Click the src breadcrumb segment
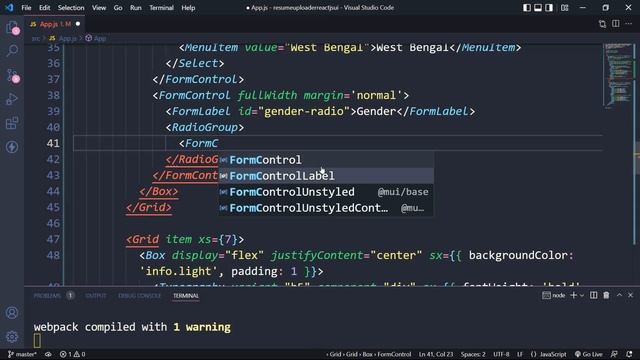 click(36, 38)
